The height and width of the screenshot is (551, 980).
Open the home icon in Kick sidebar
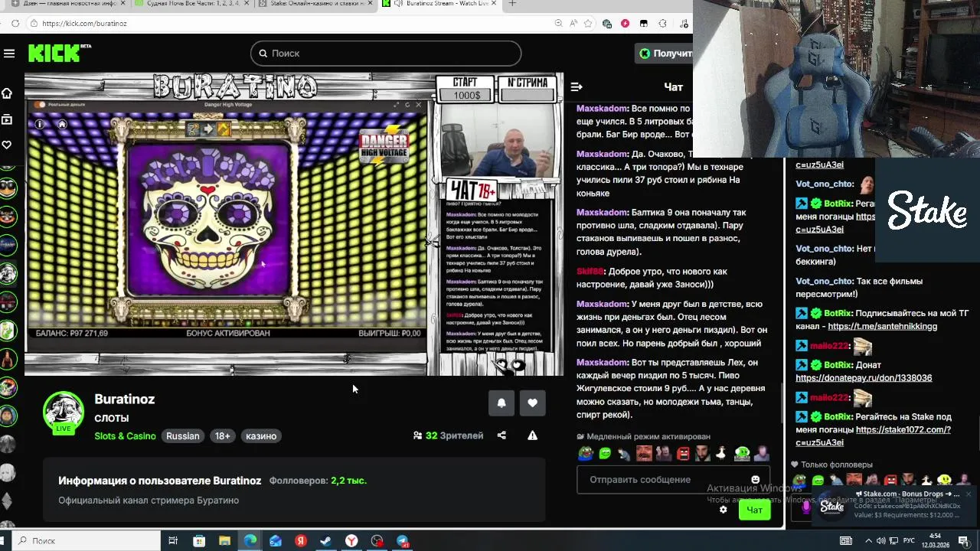coord(7,93)
